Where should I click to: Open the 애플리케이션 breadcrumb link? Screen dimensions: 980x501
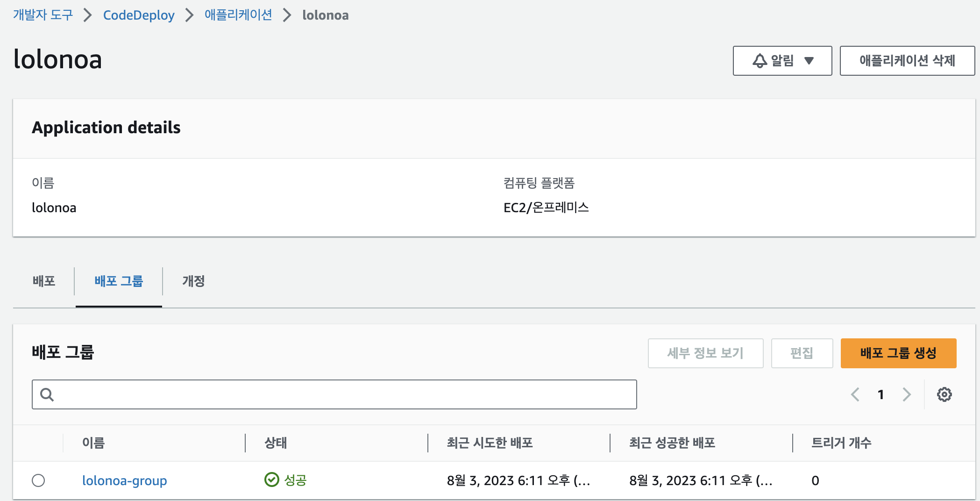(238, 15)
